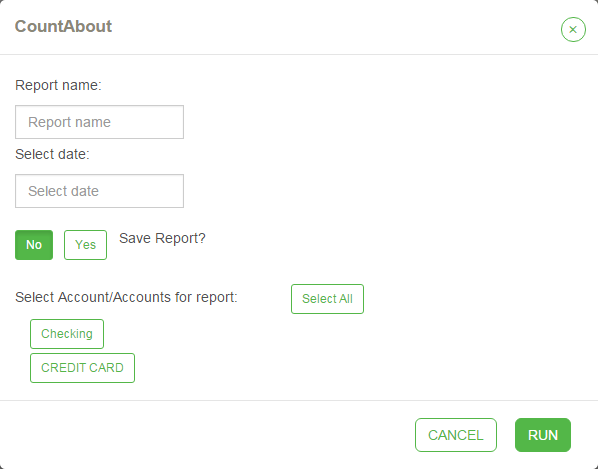The width and height of the screenshot is (601, 469).
Task: Open the Select date field
Action: click(x=99, y=191)
